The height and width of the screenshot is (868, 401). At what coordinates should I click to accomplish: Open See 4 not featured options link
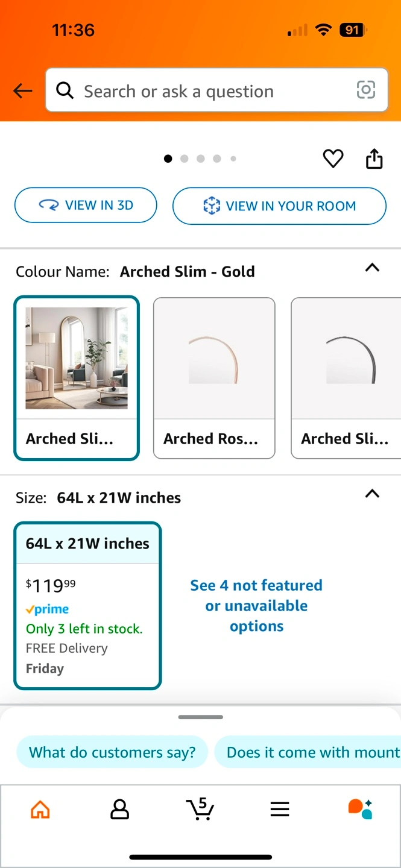(x=256, y=606)
